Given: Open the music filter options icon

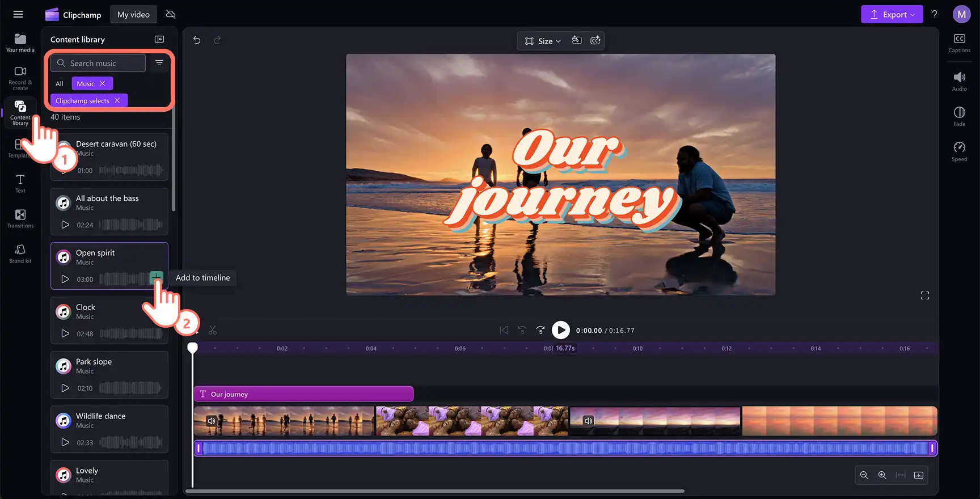Looking at the screenshot, I should click(x=159, y=63).
